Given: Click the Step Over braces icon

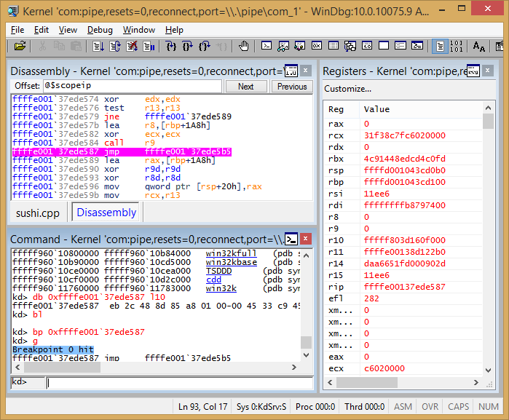Looking at the screenshot, I should (x=187, y=47).
